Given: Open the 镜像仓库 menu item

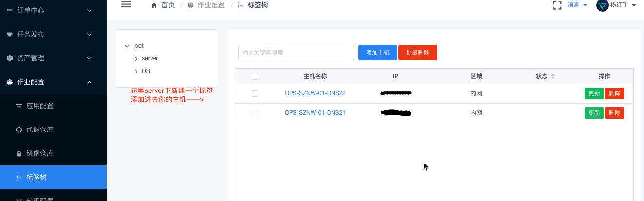Looking at the screenshot, I should pyautogui.click(x=53, y=153).
